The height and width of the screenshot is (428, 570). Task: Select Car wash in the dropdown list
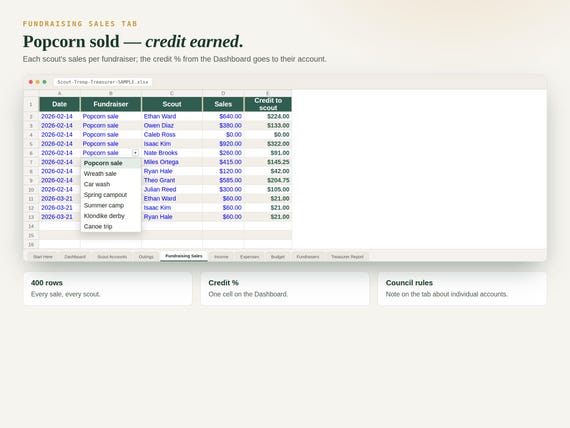click(111, 184)
